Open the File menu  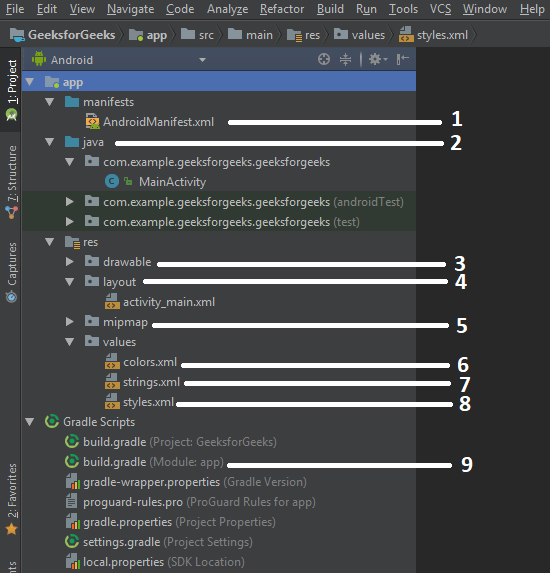coord(15,9)
